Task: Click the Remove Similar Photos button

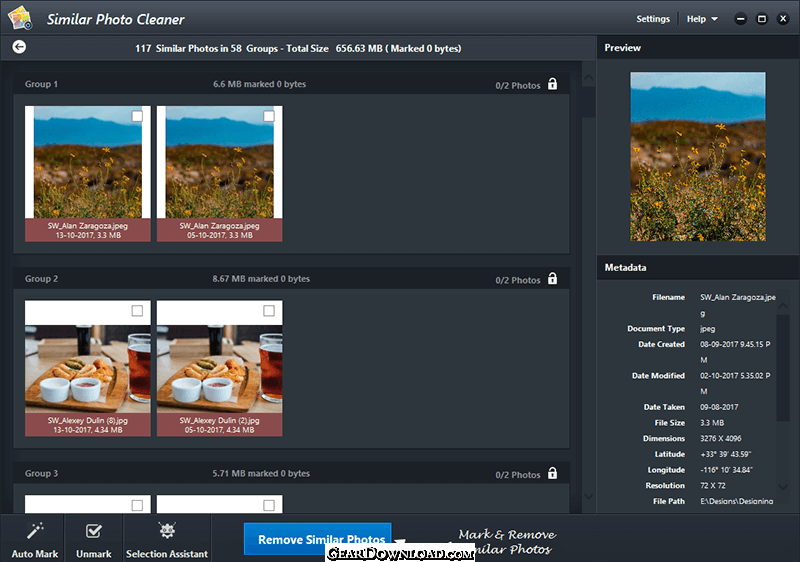Action: point(317,539)
